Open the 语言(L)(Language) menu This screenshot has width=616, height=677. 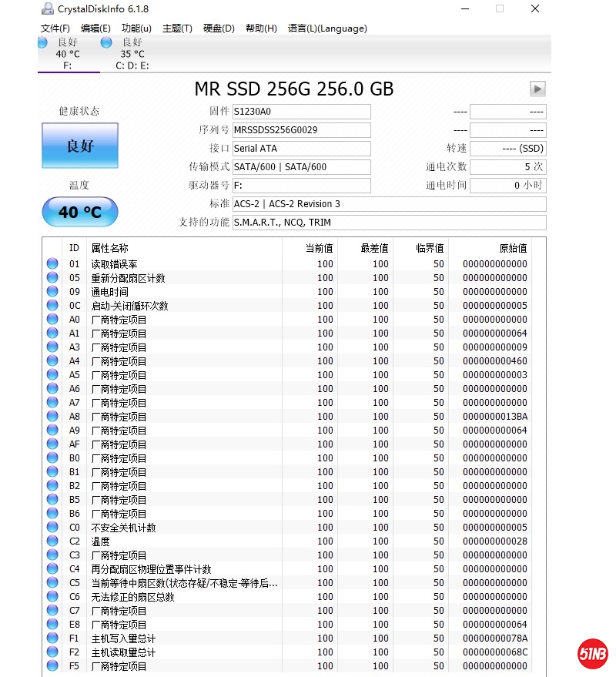[327, 28]
